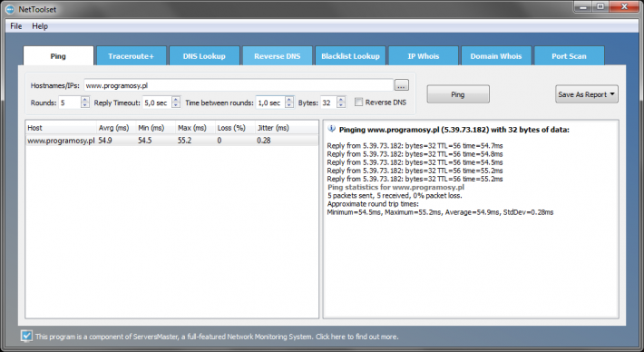Screen dimensions: 644x352
Task: Click the 54.9 average value cell
Action: (x=105, y=141)
